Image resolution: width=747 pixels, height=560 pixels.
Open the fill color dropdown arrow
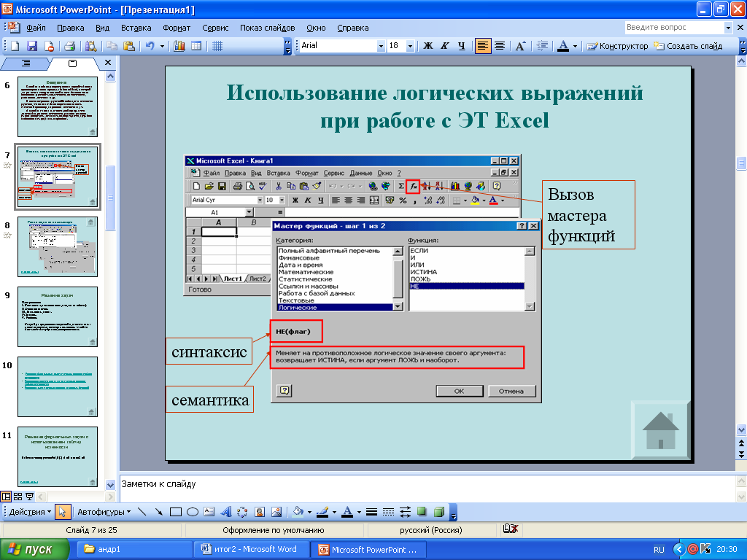(309, 513)
